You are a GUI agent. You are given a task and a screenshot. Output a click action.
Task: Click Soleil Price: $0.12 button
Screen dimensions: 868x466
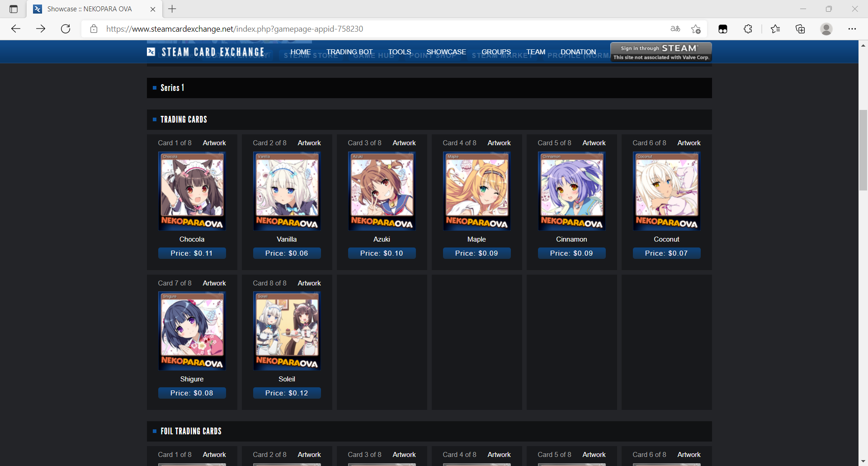[287, 393]
